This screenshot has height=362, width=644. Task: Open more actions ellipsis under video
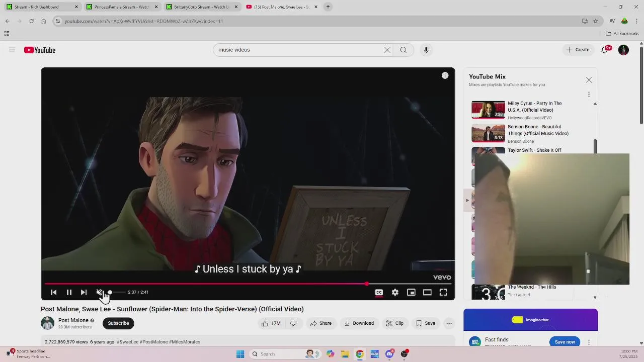449,323
